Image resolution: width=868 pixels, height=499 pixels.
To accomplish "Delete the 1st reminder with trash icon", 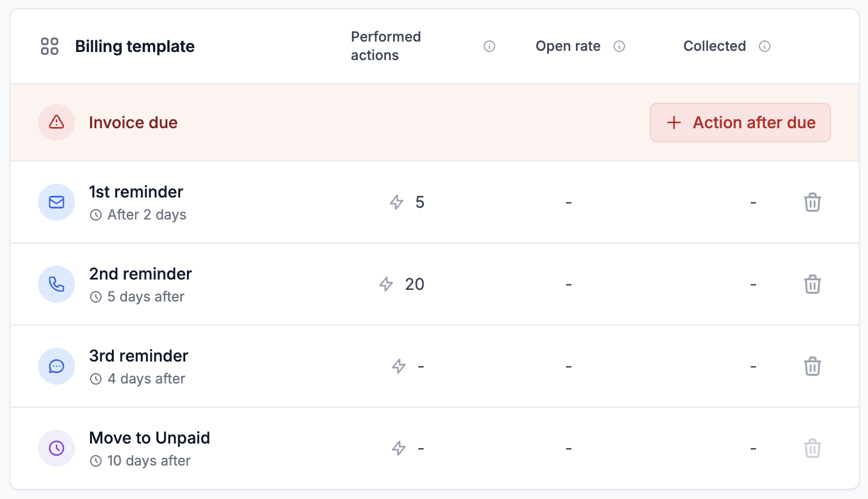I will (x=813, y=202).
